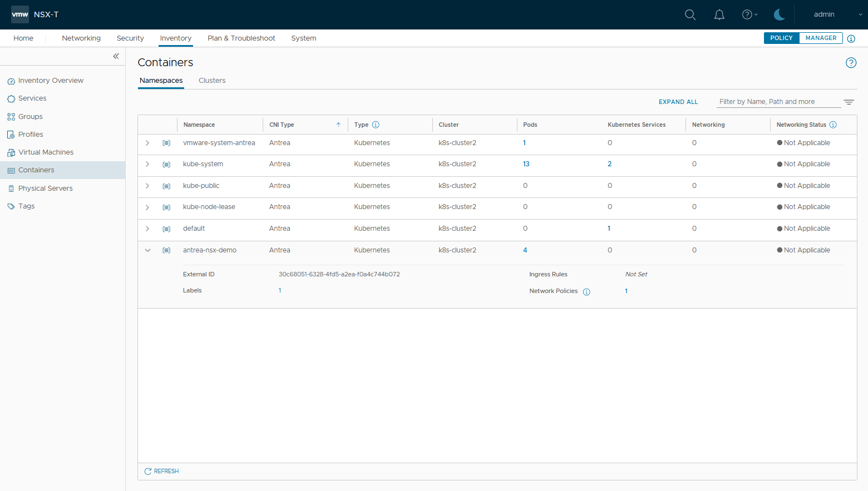Screen dimensions: 868x491
Task: Open Plan & Troubleshoot tab
Action: point(241,38)
